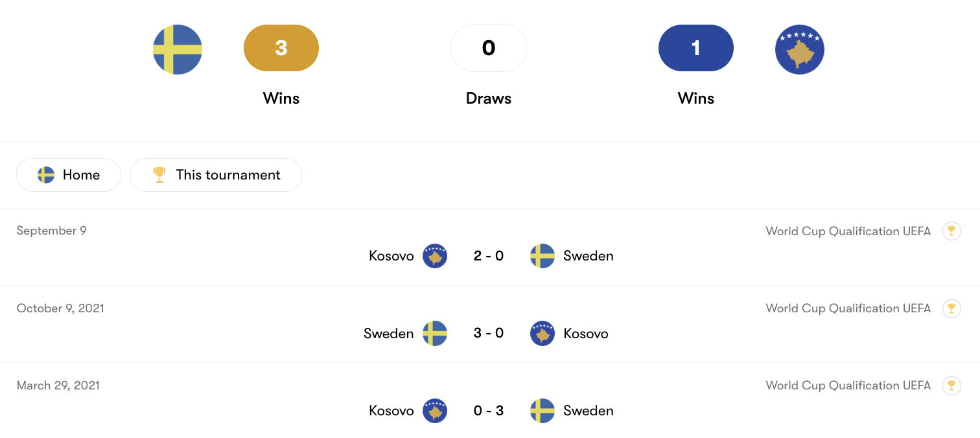Click Sweden flag in March 29 match
The height and width of the screenshot is (438, 980).
click(542, 411)
